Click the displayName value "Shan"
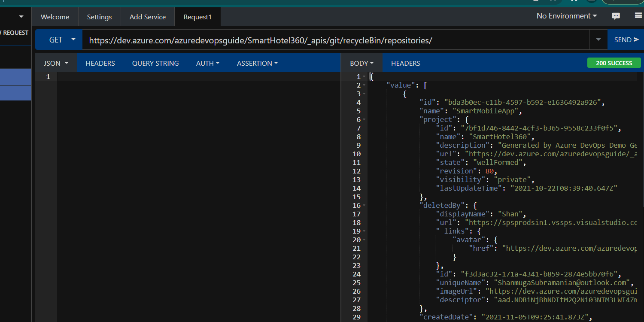The height and width of the screenshot is (322, 644). tap(510, 214)
